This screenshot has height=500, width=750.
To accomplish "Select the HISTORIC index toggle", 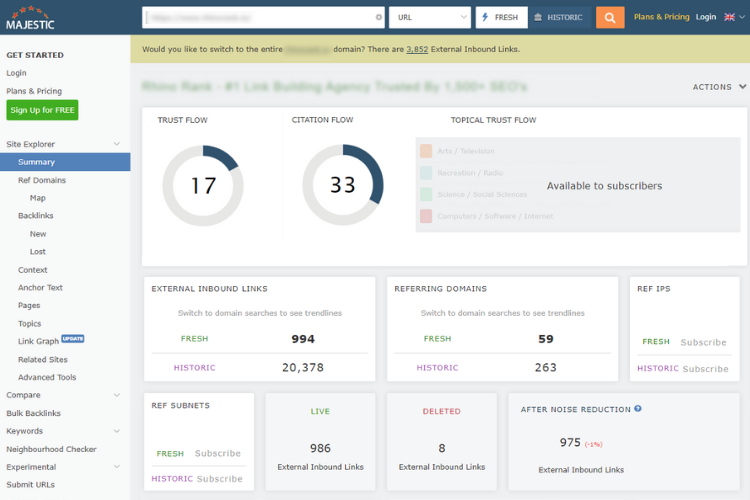I will coord(559,17).
